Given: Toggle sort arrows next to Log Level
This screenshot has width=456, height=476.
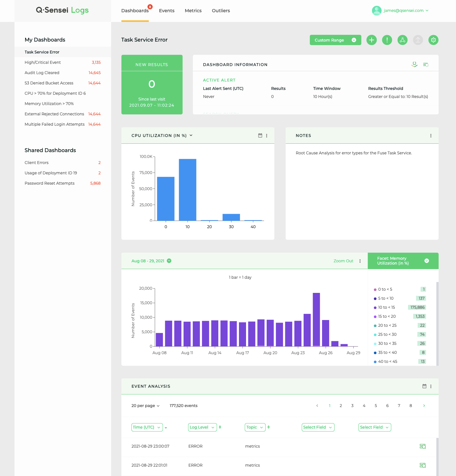Looking at the screenshot, I should click(x=220, y=427).
